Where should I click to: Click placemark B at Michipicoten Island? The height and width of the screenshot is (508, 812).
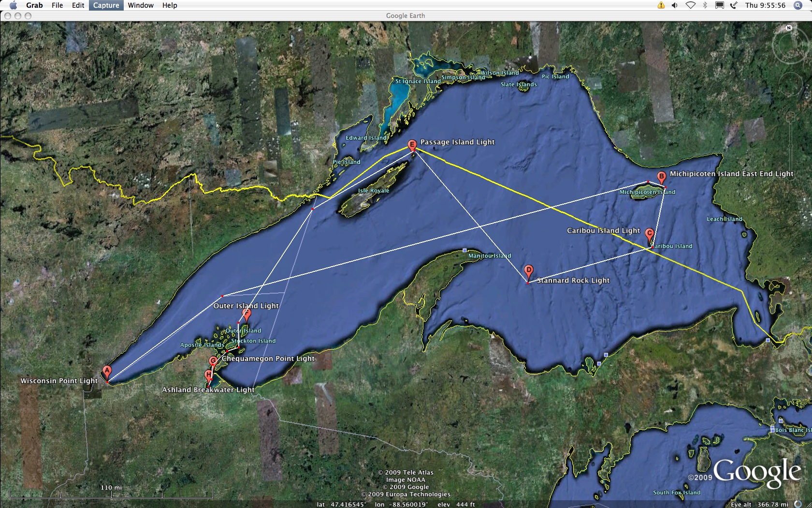(661, 177)
